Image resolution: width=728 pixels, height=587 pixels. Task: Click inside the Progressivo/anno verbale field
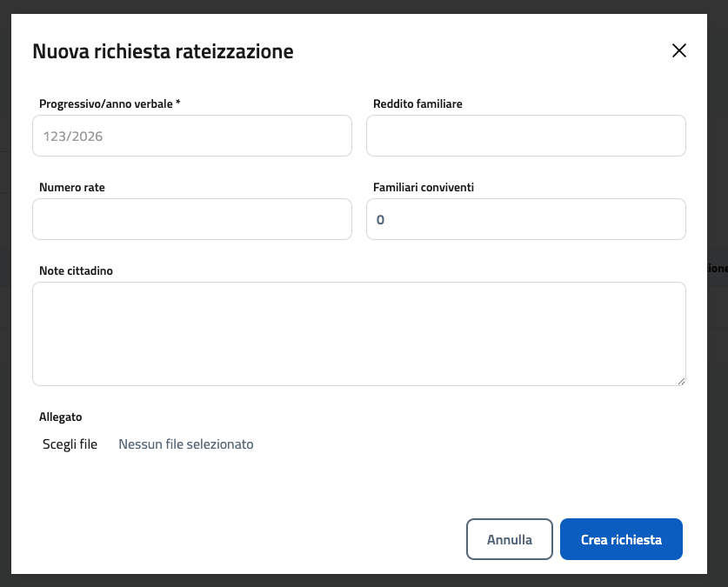tap(191, 136)
